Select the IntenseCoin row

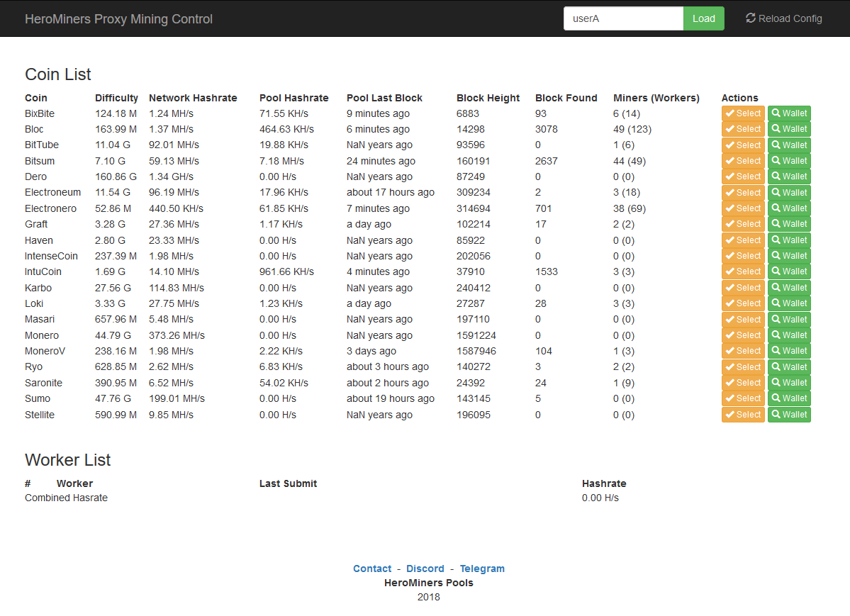click(743, 256)
